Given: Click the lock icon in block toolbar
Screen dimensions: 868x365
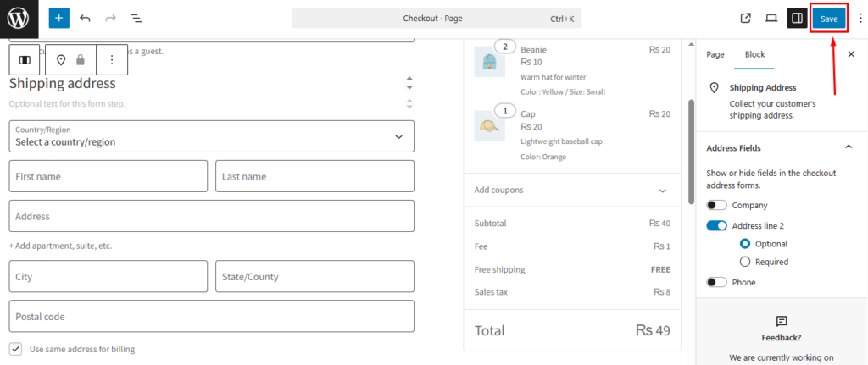Looking at the screenshot, I should click(81, 60).
